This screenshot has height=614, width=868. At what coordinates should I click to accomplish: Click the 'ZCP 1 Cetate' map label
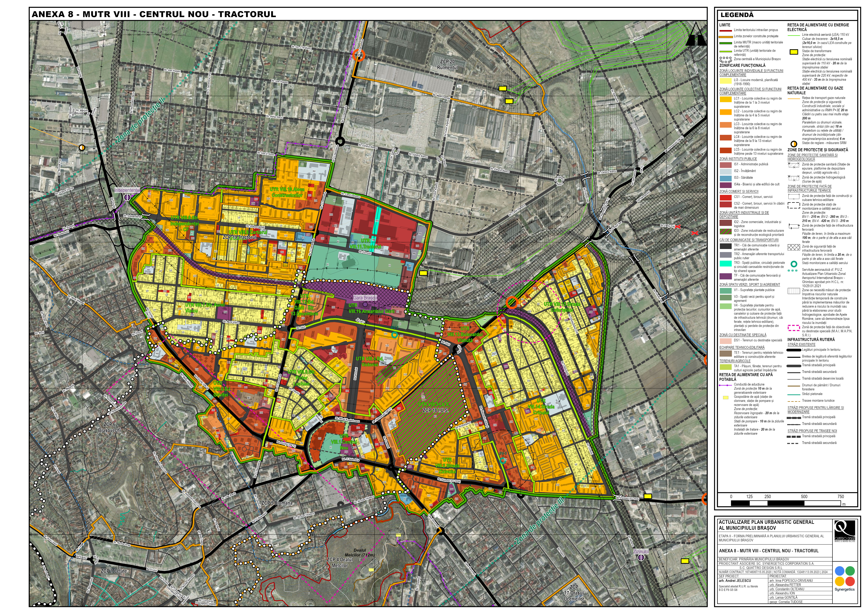click(114, 571)
